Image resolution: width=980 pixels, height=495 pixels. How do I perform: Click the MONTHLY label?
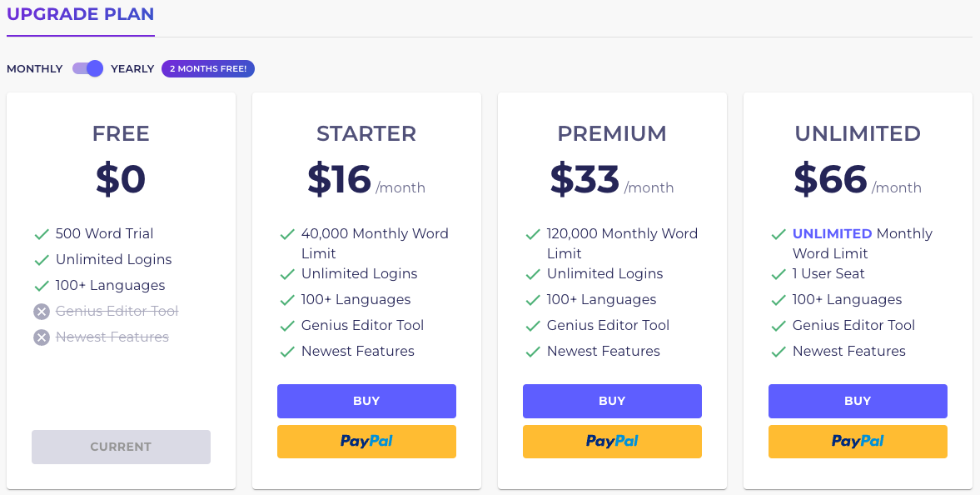click(x=34, y=68)
